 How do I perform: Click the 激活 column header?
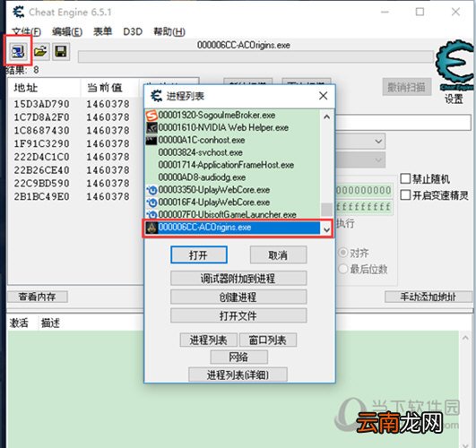[19, 323]
